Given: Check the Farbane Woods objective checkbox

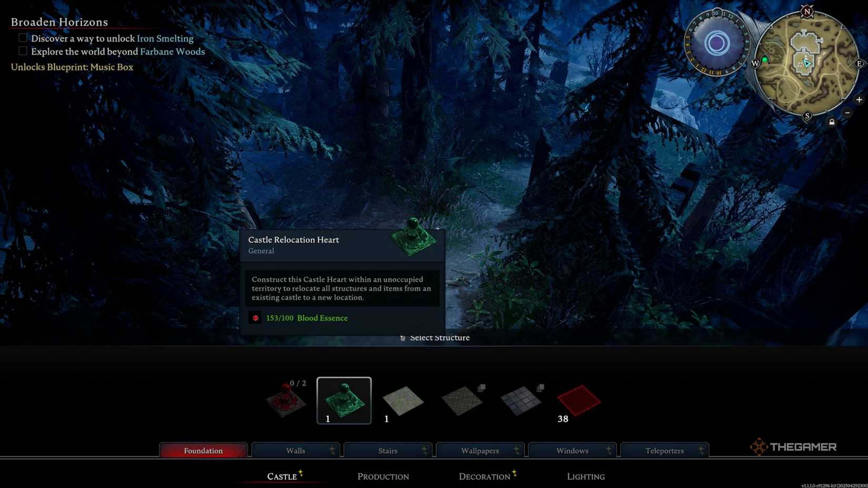Looking at the screenshot, I should (23, 51).
